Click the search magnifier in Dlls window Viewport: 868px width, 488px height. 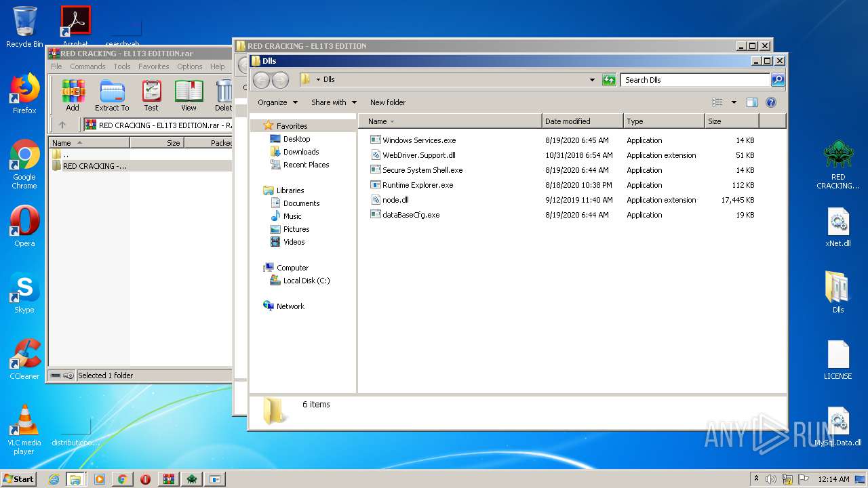(778, 80)
